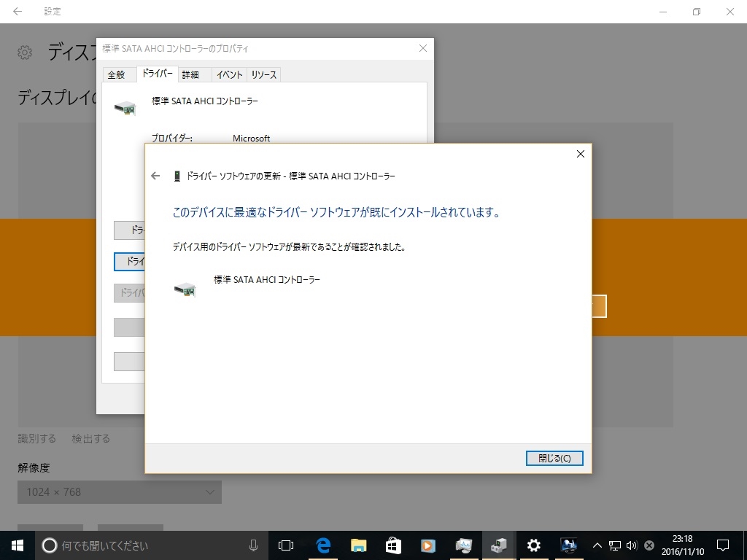Click the Cortana search box '何でも聞いてください'
The width and height of the screenshot is (747, 560).
click(x=152, y=545)
